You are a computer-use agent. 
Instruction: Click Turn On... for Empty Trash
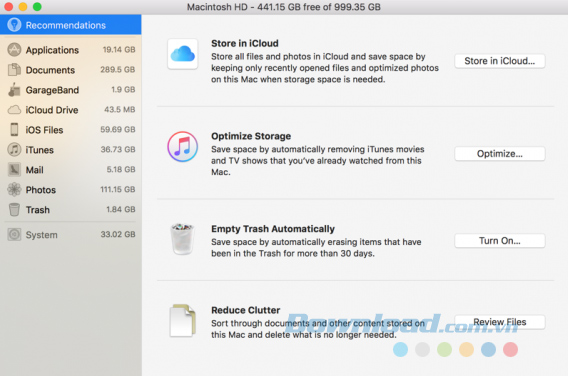(500, 241)
